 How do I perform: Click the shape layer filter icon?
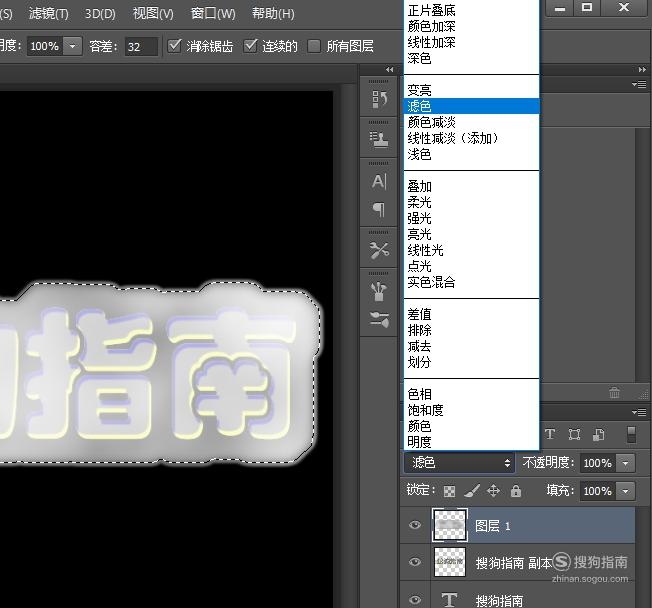[x=574, y=435]
